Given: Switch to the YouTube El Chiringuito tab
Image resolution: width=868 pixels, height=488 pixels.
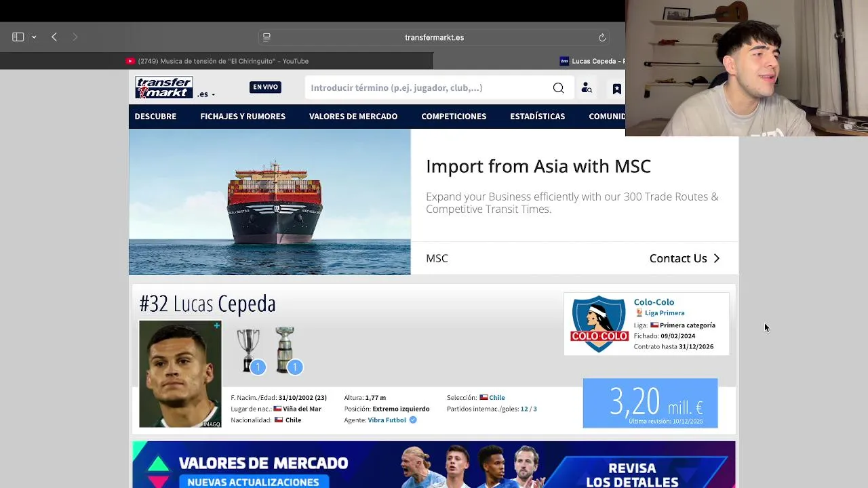Looking at the screenshot, I should pos(217,61).
